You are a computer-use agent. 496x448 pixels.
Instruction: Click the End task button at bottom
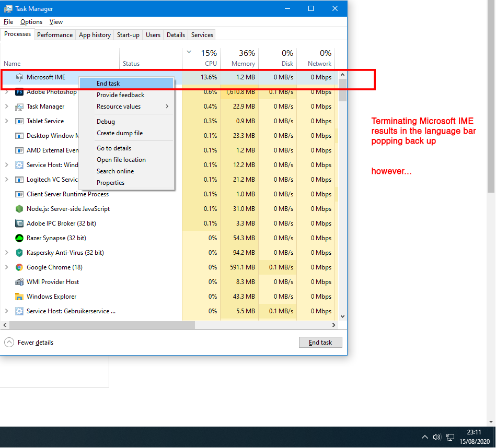coord(320,343)
